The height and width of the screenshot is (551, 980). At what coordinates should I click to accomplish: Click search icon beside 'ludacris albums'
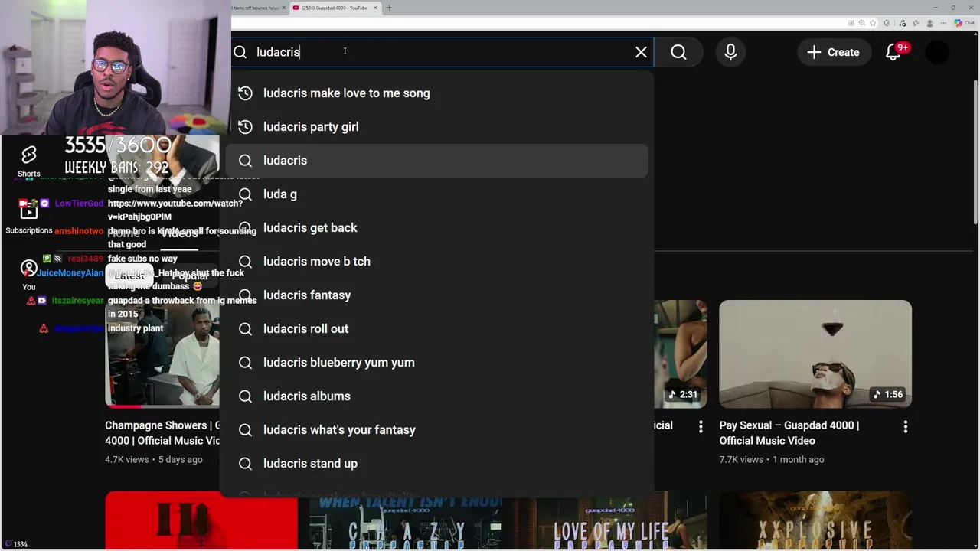click(245, 396)
